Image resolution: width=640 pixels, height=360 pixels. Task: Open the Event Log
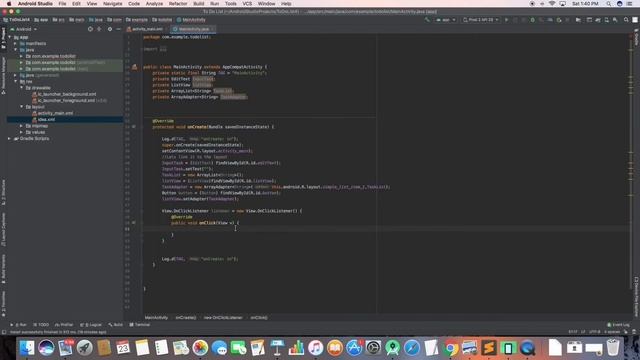[x=618, y=325]
